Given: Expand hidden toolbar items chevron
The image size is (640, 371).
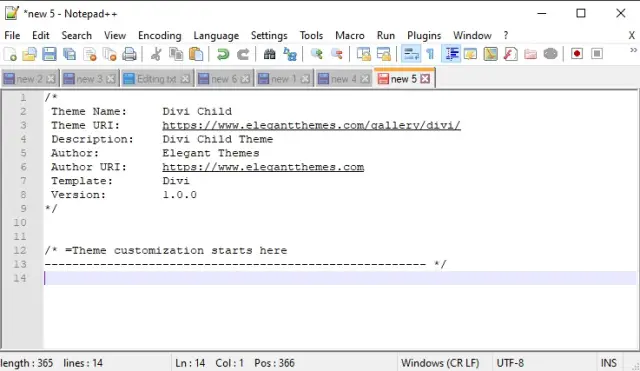Looking at the screenshot, I should [x=633, y=50].
